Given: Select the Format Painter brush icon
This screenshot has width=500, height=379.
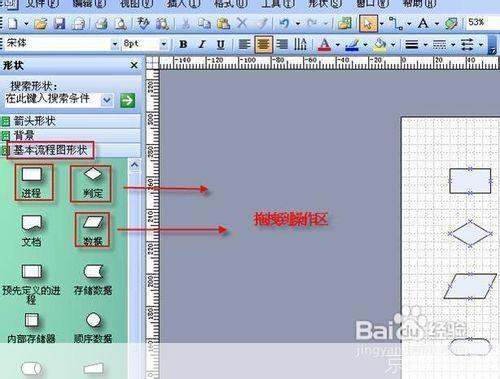Looking at the screenshot, I should coord(262,23).
